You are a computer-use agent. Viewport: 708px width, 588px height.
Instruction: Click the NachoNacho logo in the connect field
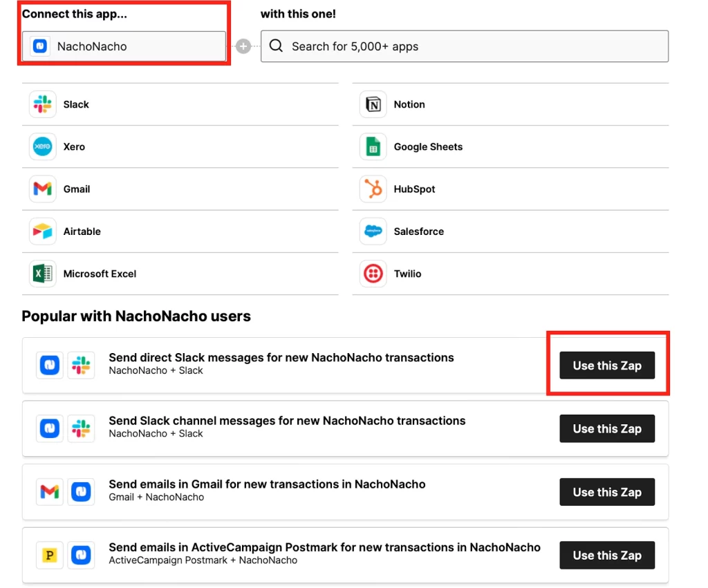click(x=40, y=46)
